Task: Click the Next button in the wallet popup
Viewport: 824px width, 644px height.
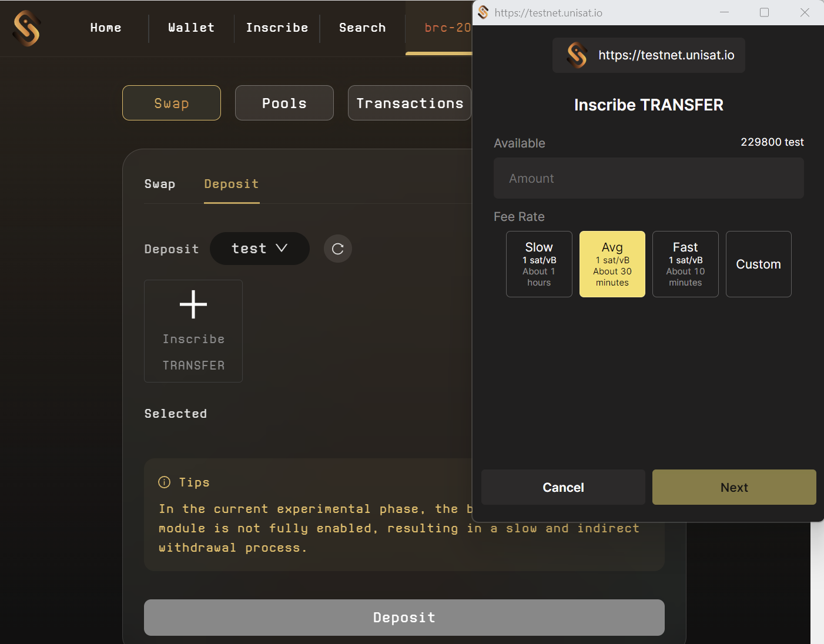Action: point(733,487)
